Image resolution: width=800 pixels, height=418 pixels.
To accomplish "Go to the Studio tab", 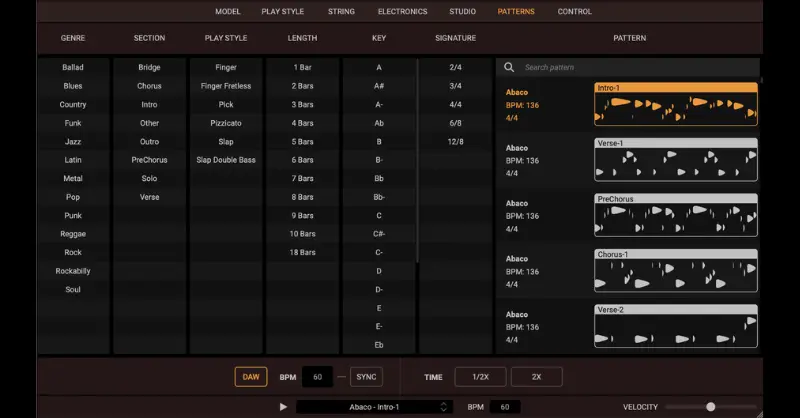I will [x=462, y=11].
